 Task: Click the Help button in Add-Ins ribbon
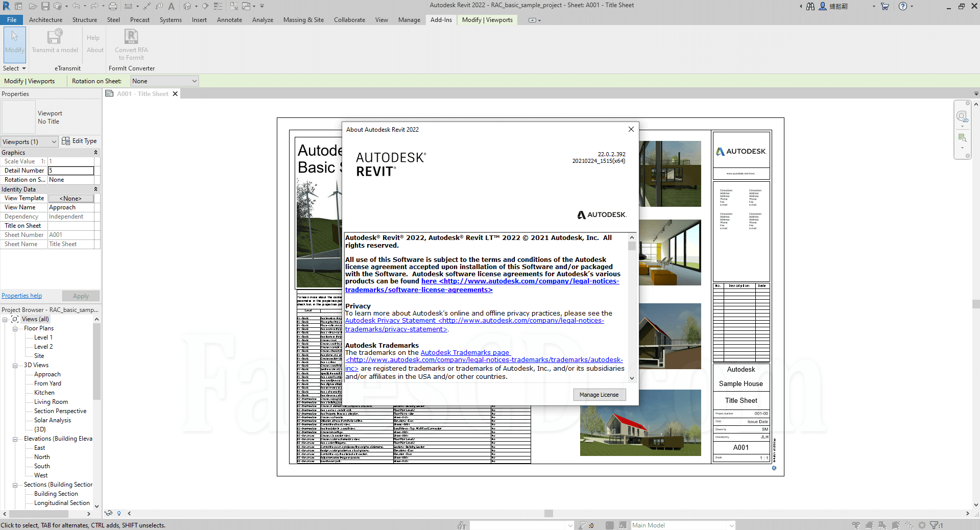pyautogui.click(x=93, y=38)
